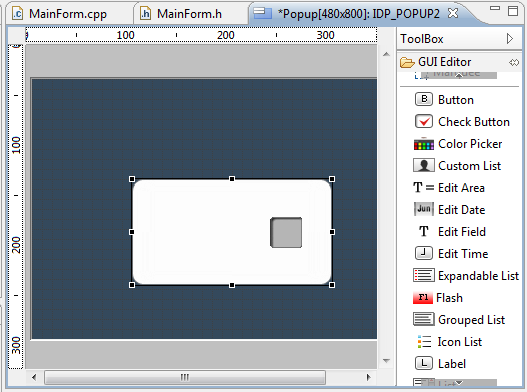
Task: Collapse the ToolBox palette with arrow
Action: click(x=510, y=39)
